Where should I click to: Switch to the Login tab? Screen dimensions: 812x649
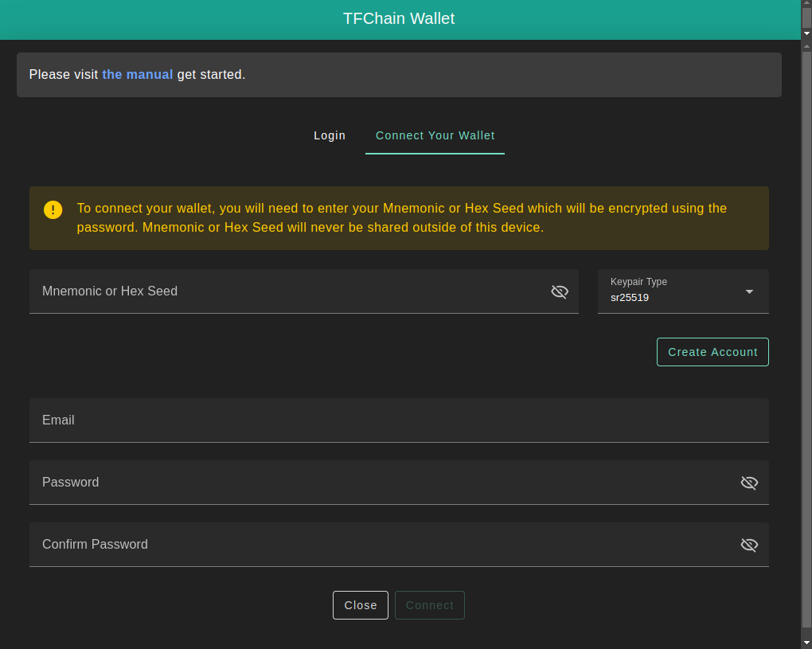click(x=330, y=135)
